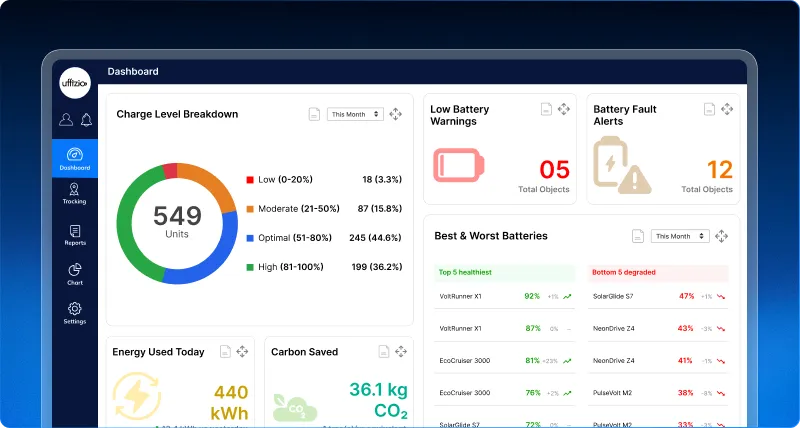Click the orange Moderate legend swatch
Image resolution: width=800 pixels, height=428 pixels.
(x=250, y=209)
